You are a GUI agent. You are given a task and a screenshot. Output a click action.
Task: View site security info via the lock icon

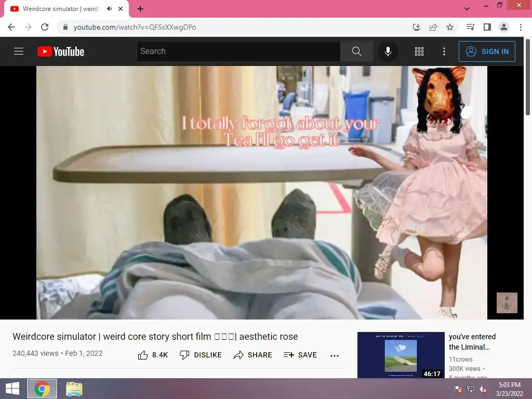click(65, 27)
